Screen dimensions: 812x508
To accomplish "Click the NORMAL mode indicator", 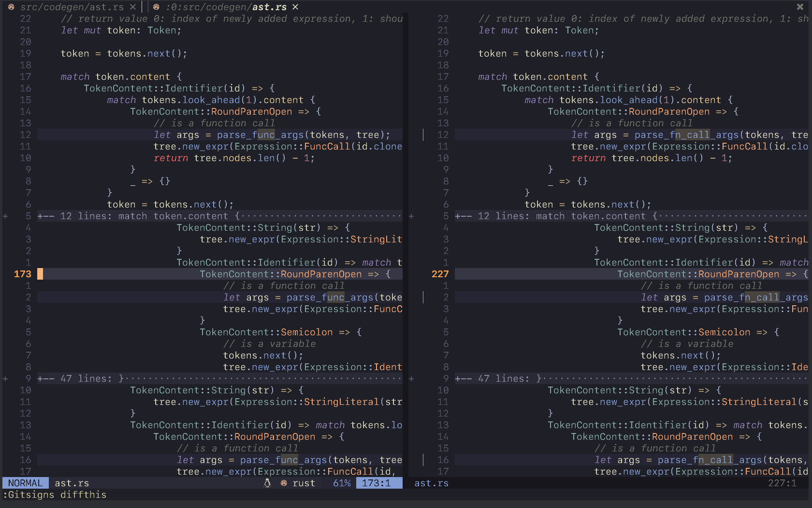I will (x=26, y=483).
